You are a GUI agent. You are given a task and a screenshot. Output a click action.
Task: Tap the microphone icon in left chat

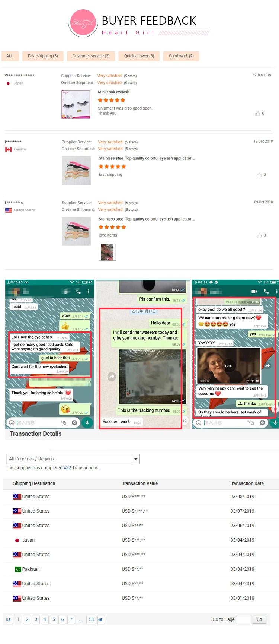(x=87, y=422)
